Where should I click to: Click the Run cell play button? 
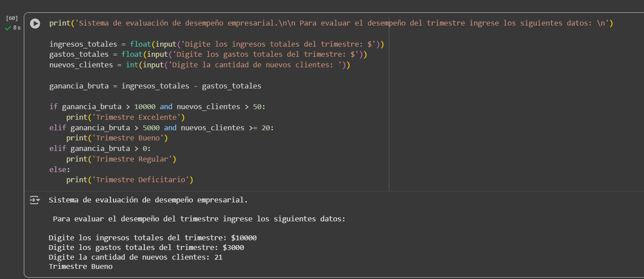coord(35,24)
